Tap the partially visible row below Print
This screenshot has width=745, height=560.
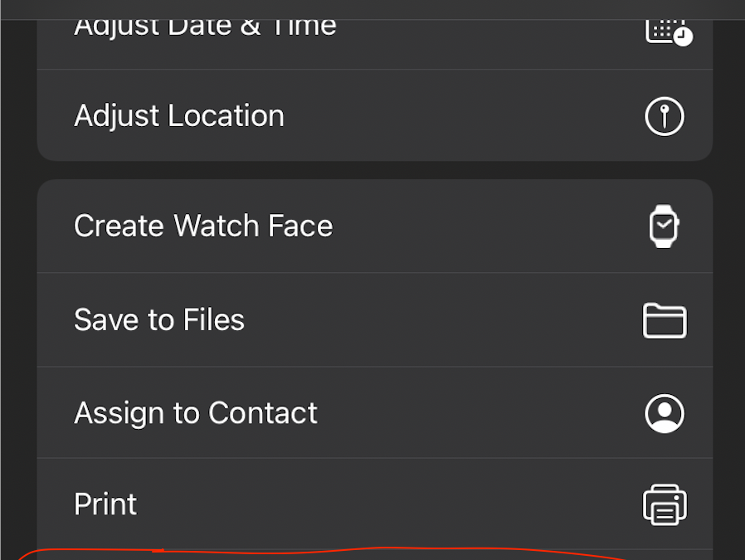coord(373,555)
